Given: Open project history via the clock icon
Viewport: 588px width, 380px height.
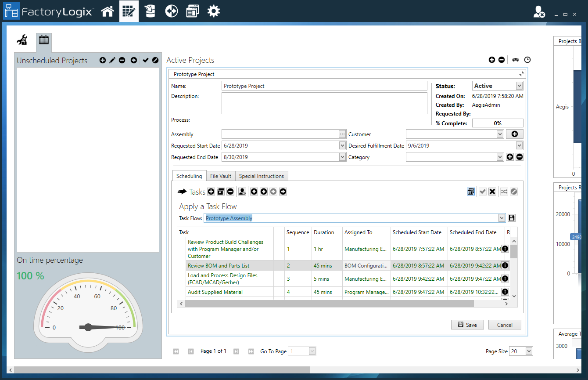Looking at the screenshot, I should pyautogui.click(x=527, y=60).
